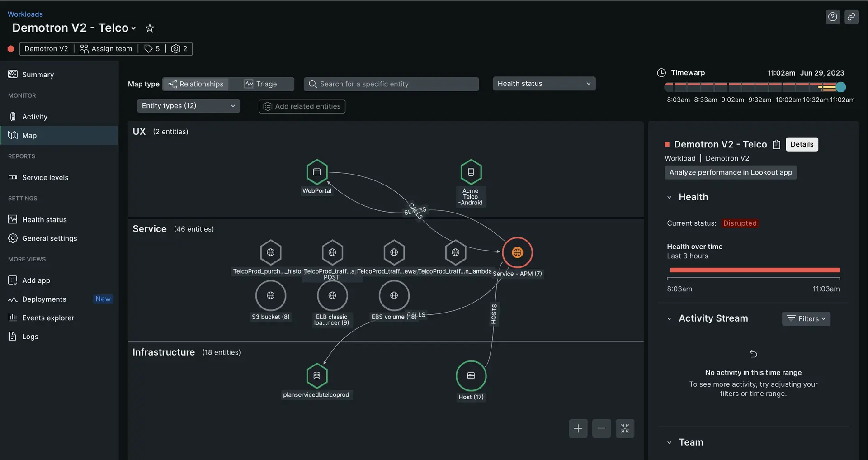
Task: Click the red Service - APM node
Action: point(517,252)
